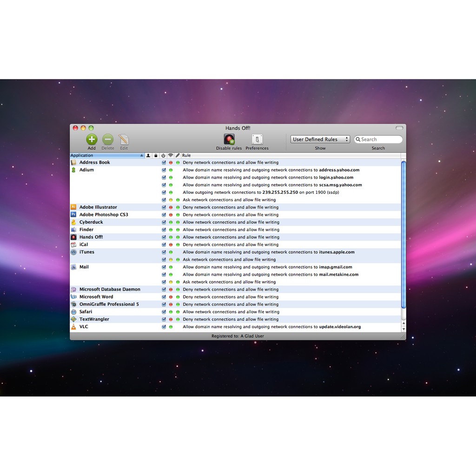Image resolution: width=476 pixels, height=476 pixels.
Task: Uncheck the Address Book rule checkbox
Action: [164, 163]
